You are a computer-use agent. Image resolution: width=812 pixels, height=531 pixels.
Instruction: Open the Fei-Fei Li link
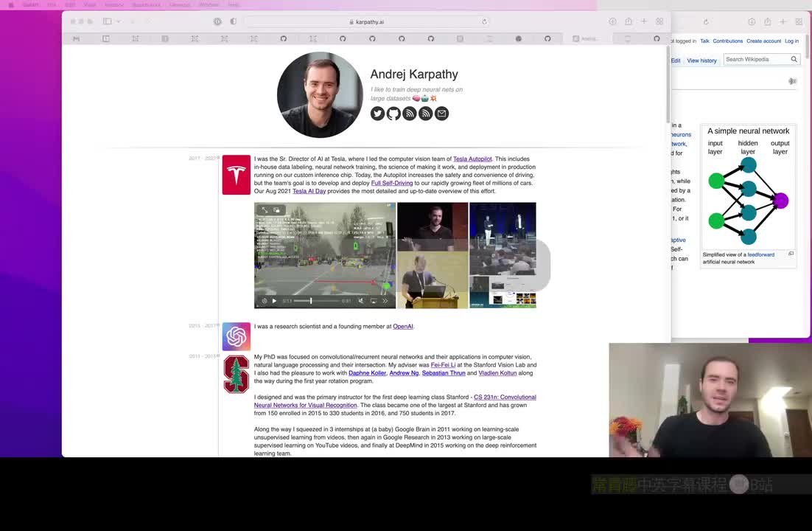click(444, 365)
